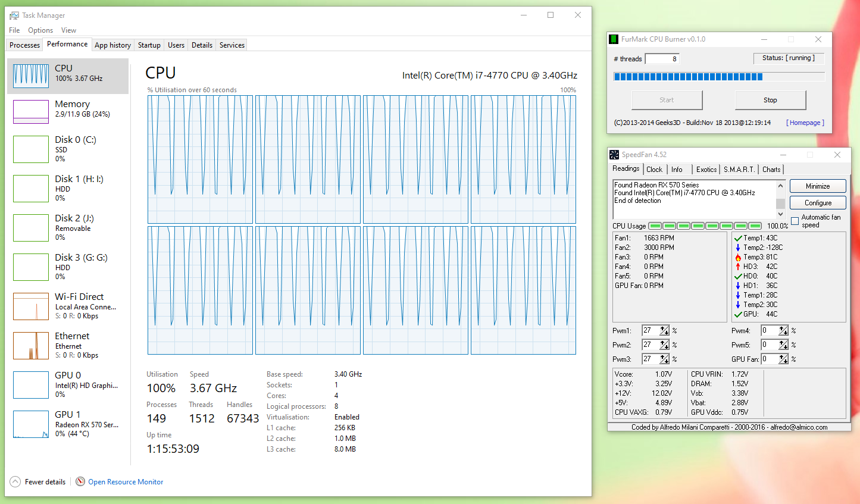Image resolution: width=860 pixels, height=504 pixels.
Task: Select the Memory graph in sidebar
Action: coord(31,111)
